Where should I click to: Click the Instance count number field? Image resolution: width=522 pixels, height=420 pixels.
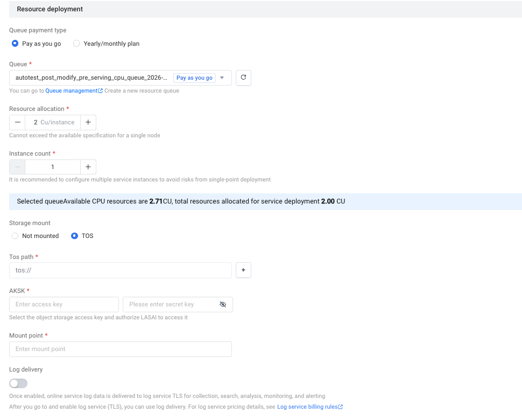pos(53,167)
